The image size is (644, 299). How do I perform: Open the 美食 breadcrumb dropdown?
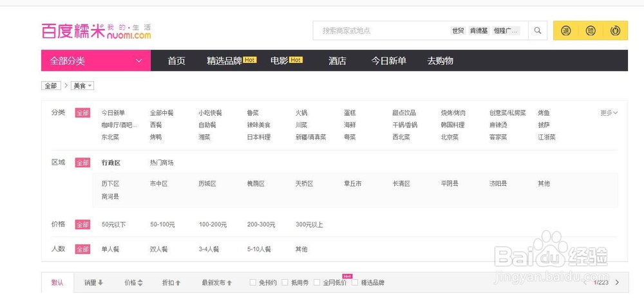coord(82,86)
